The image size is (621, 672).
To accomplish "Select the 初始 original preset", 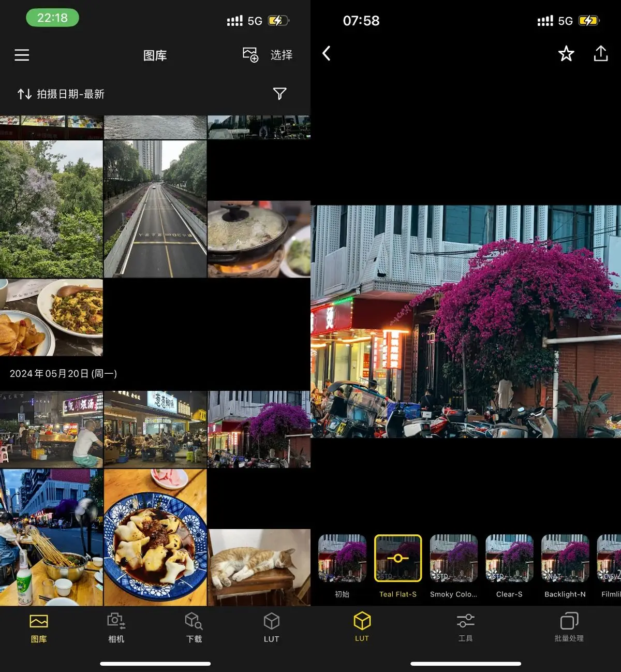I will [x=342, y=559].
